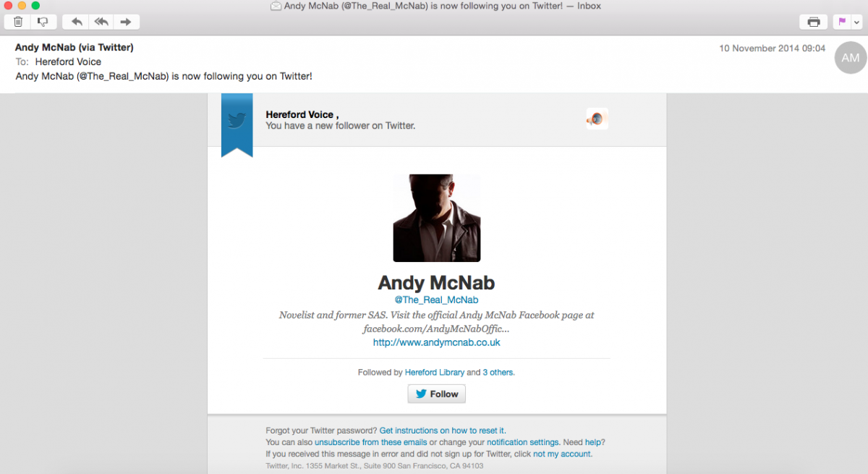Reply all using double arrow icon
868x474 pixels.
(101, 22)
